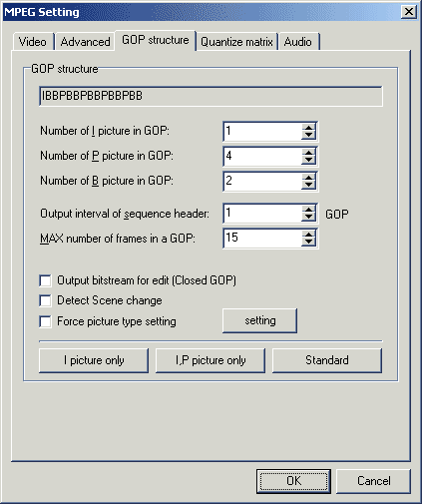Increase the number of P pictures in GOP
The image size is (422, 504).
pos(309,153)
